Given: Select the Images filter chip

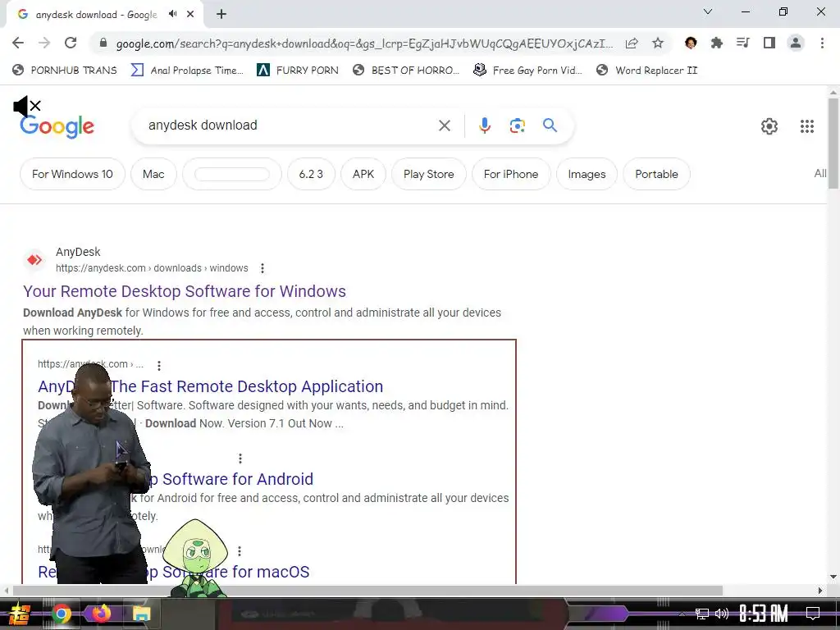Looking at the screenshot, I should (x=587, y=174).
